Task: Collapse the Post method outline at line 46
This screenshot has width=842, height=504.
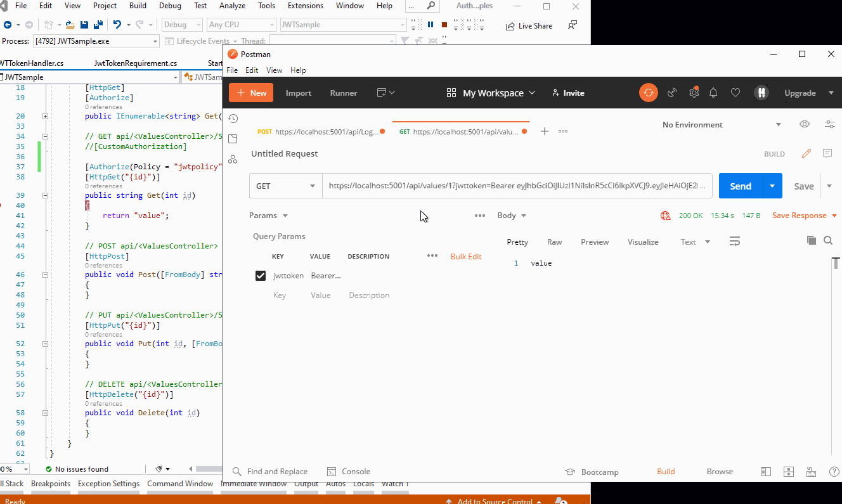Action: coord(45,275)
